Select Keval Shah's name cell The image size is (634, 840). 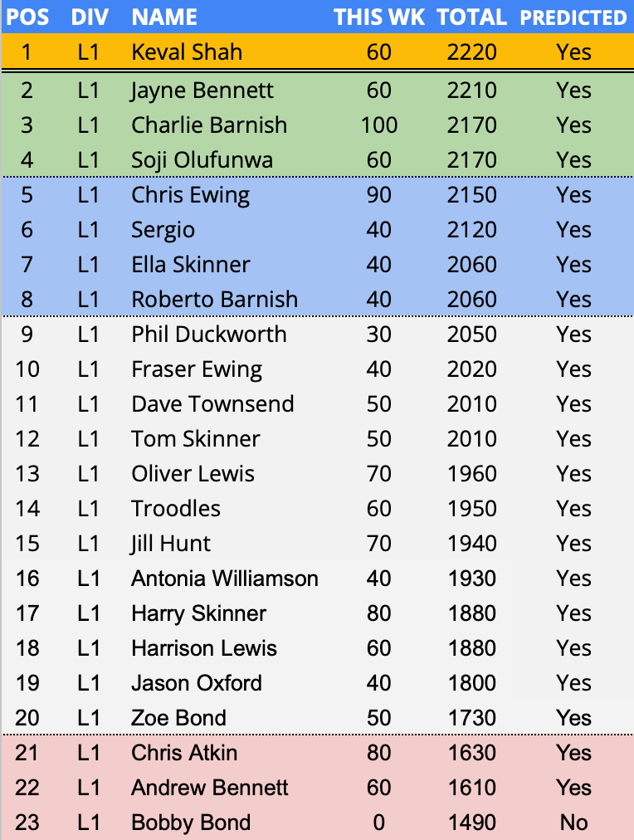[187, 52]
